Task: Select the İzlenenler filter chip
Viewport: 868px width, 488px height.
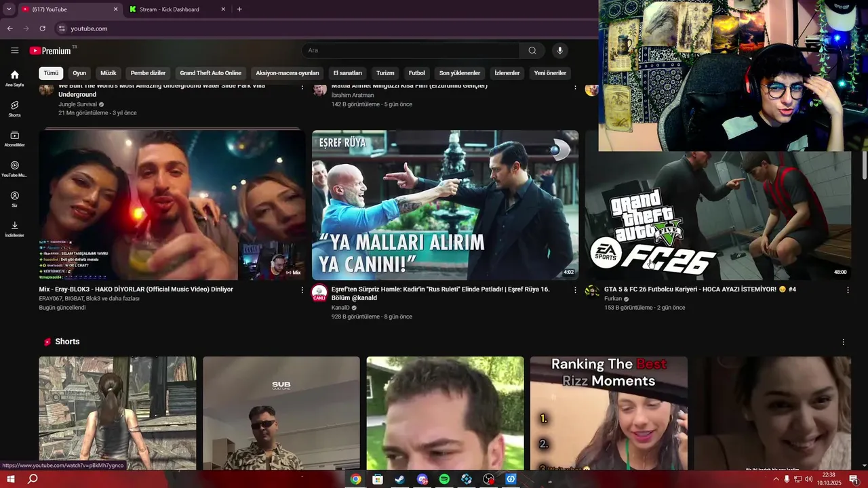Action: click(x=507, y=73)
